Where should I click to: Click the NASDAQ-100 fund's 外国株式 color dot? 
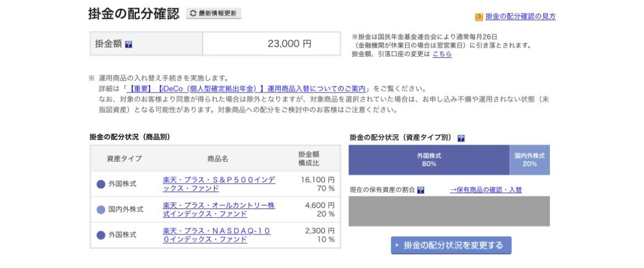(101, 235)
